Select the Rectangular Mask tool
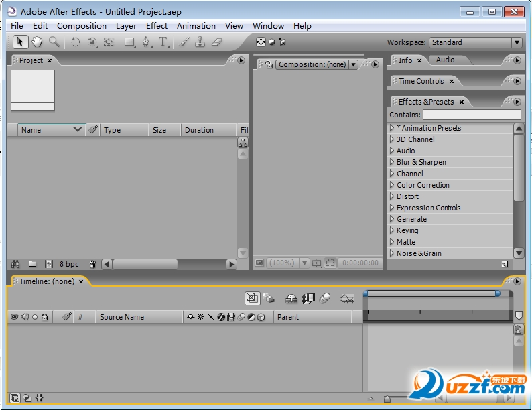Viewport: 532px width, 410px height. point(129,42)
